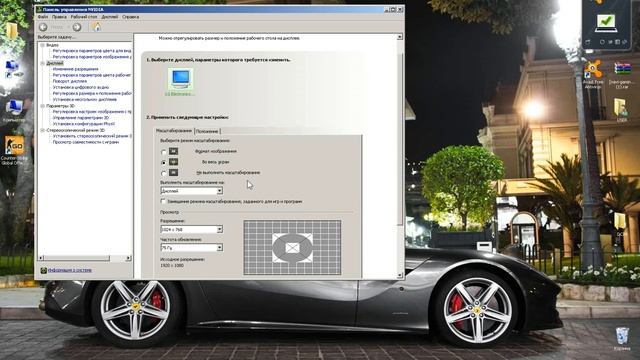This screenshot has width=640, height=360.
Task: Click the task tree scroll-right arrow
Action: coord(128,258)
